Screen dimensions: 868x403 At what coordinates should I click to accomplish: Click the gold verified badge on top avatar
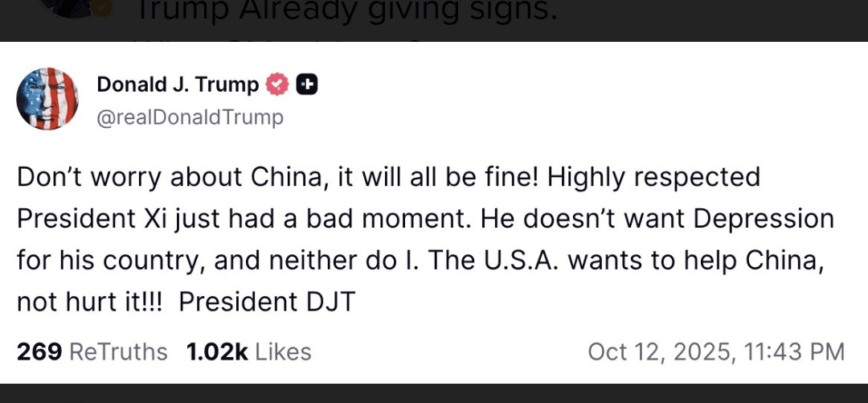coord(104,7)
